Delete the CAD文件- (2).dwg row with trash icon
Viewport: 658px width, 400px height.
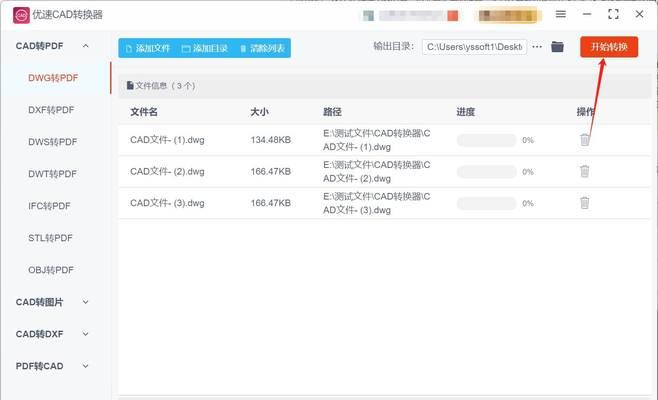[585, 171]
